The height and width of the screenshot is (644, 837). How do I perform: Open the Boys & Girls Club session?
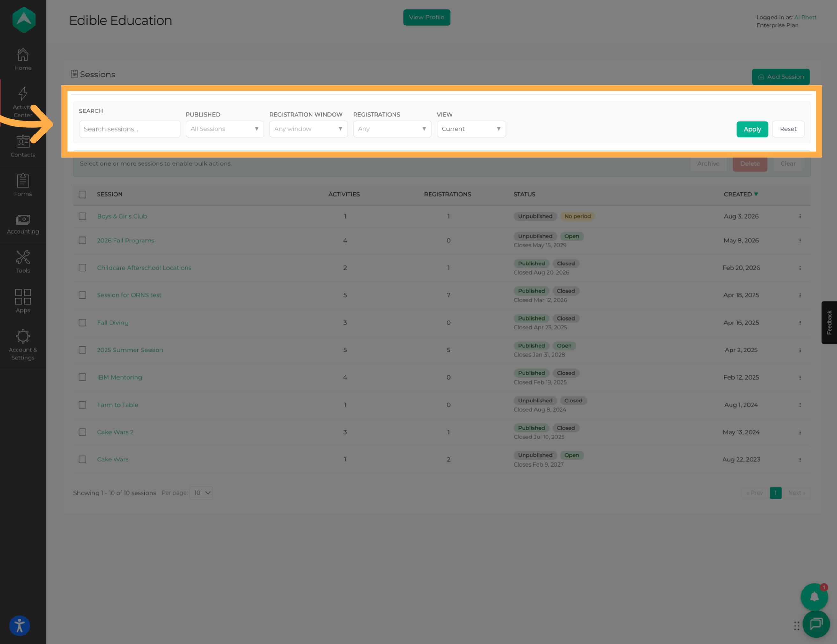click(122, 216)
